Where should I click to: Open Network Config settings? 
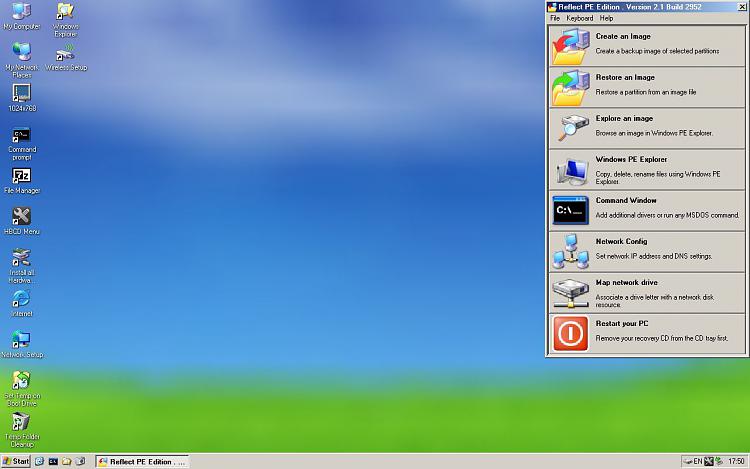(647, 251)
